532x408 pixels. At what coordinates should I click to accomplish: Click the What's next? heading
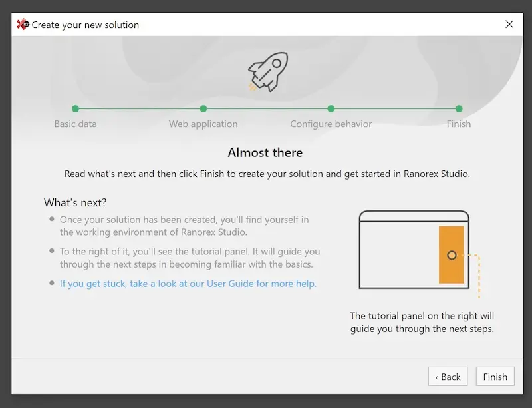(75, 202)
